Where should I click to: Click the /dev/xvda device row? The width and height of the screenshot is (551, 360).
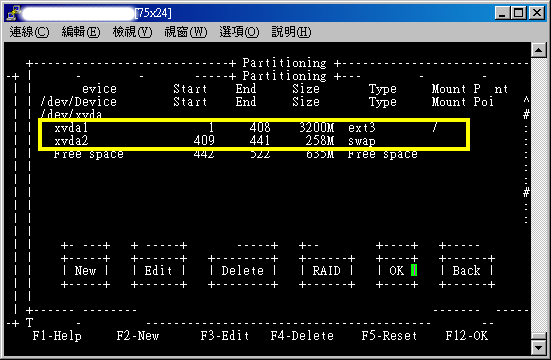tap(71, 115)
